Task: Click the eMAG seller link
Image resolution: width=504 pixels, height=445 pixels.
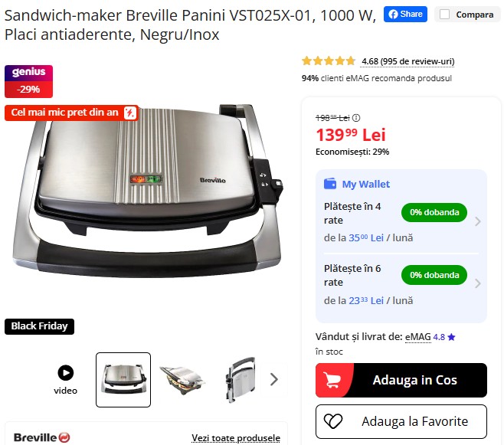Action: 418,337
